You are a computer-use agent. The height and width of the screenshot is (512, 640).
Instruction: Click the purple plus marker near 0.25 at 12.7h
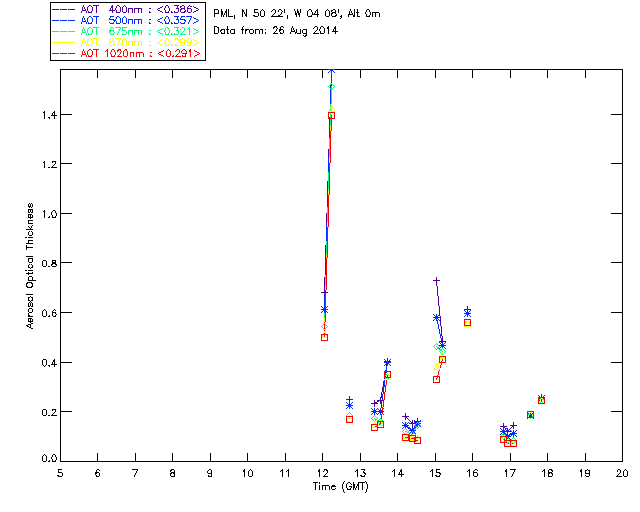(349, 399)
